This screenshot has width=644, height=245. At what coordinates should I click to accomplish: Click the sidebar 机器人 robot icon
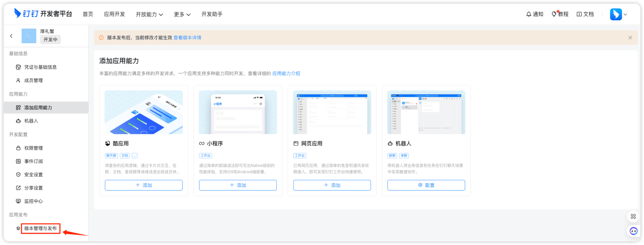point(18,121)
